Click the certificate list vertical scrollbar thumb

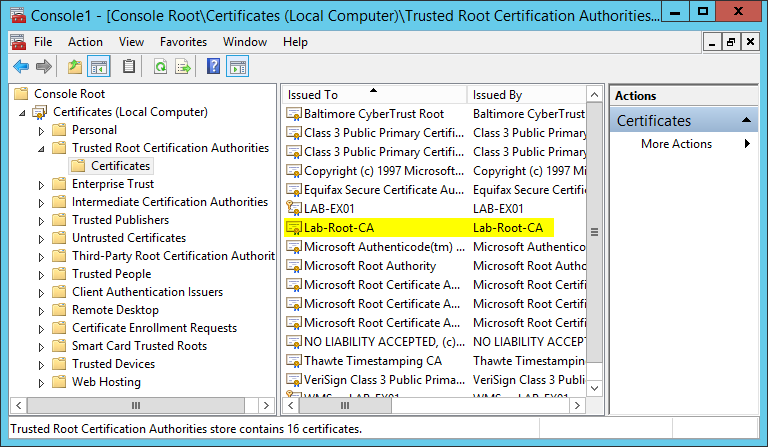(x=594, y=232)
